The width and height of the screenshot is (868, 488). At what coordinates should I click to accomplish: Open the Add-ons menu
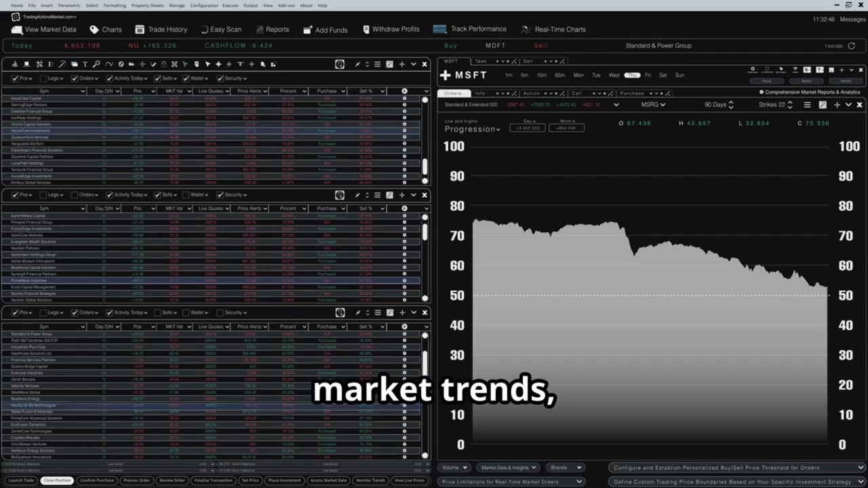coord(286,5)
